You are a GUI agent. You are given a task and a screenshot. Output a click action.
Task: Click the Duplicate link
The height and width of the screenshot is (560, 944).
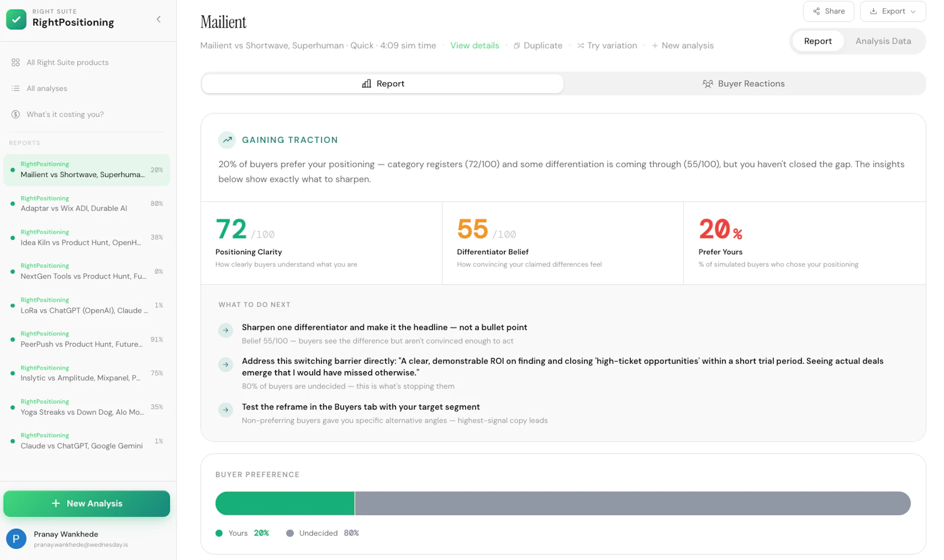point(537,45)
